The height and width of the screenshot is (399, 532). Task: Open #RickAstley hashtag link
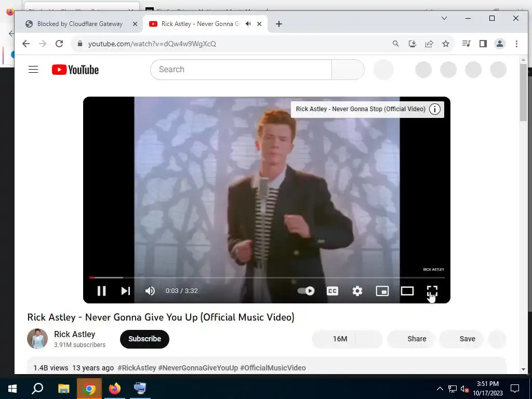coord(137,368)
